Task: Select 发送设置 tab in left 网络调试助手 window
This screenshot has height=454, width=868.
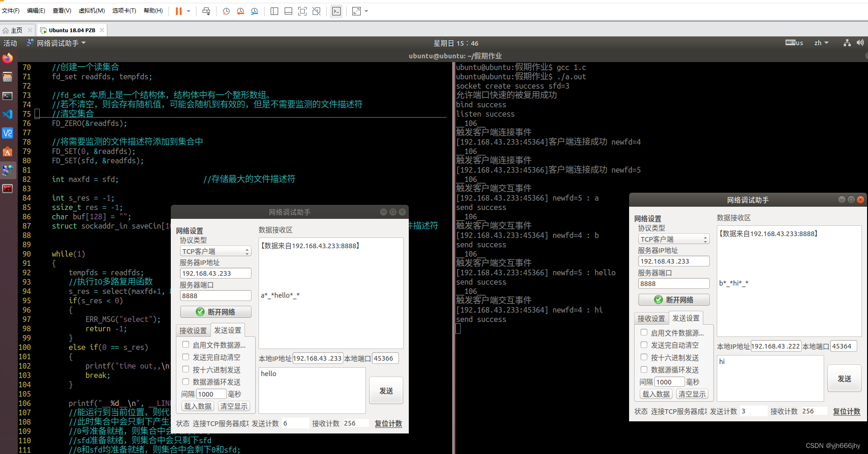Action: pyautogui.click(x=228, y=330)
